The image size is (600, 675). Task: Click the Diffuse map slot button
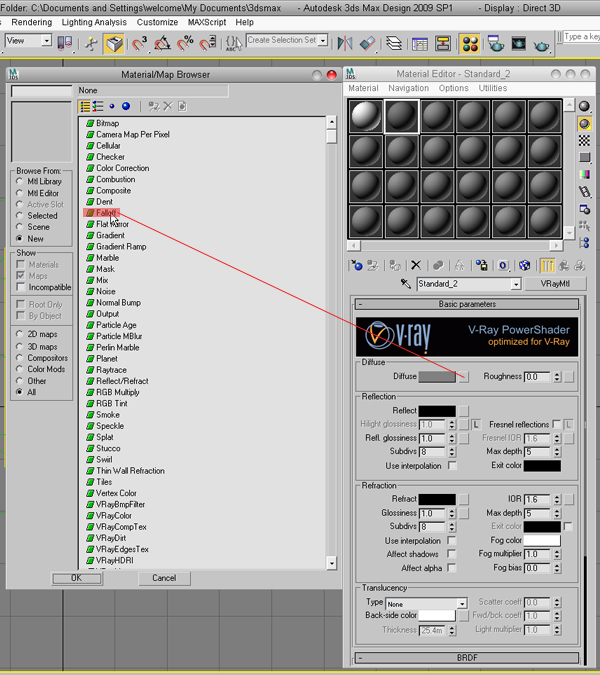[x=464, y=377]
